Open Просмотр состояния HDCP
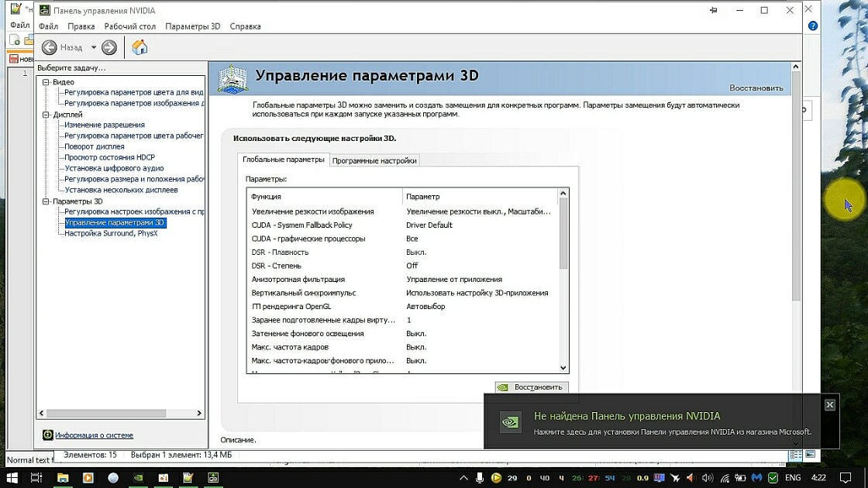Screen dimensions: 868x488 pyautogui.click(x=109, y=157)
